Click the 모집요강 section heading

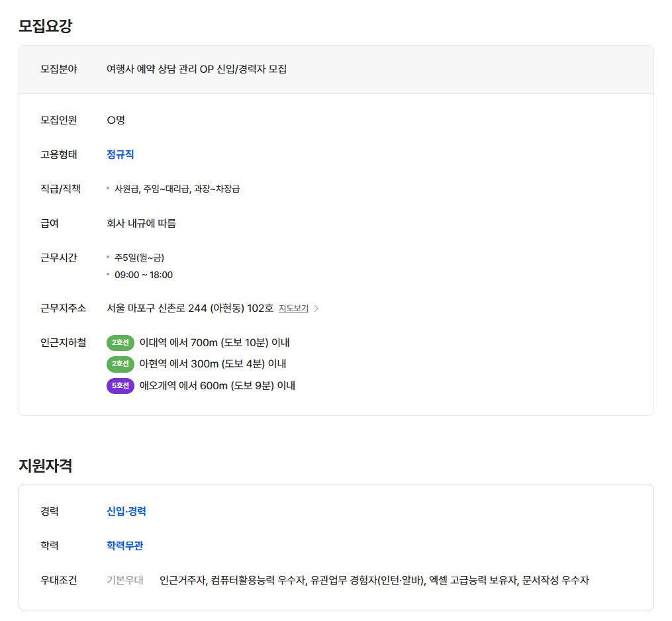(45, 26)
